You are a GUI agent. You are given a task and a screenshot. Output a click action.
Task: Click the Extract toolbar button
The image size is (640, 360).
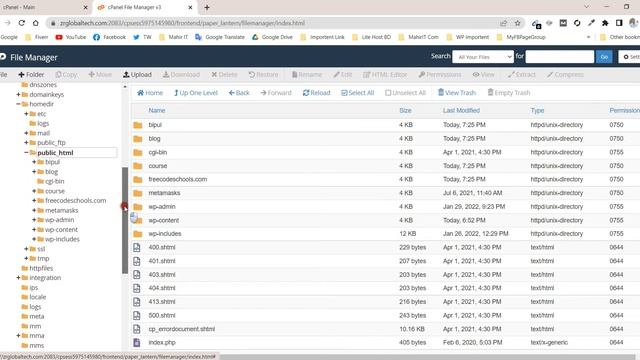coord(522,75)
